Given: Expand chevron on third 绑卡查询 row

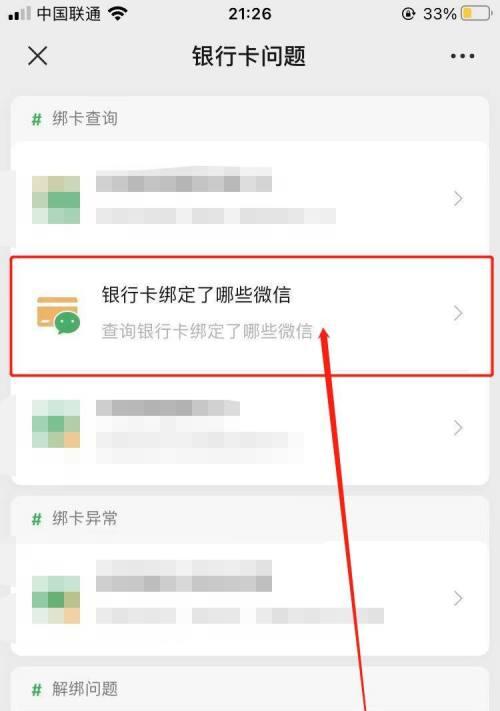Looking at the screenshot, I should [x=458, y=428].
